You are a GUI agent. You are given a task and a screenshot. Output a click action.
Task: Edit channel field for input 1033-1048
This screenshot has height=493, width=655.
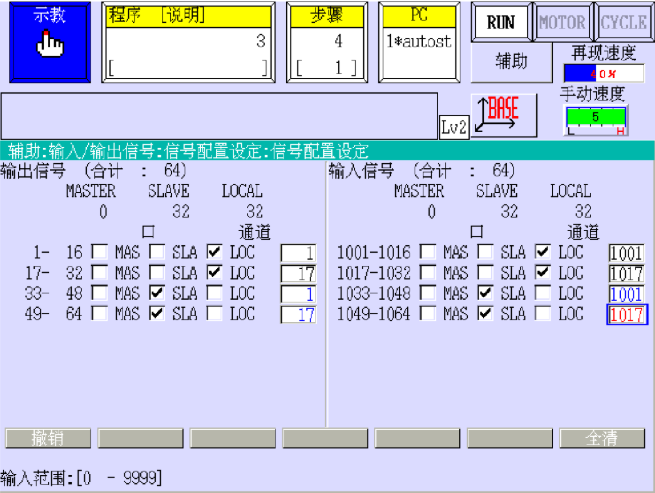point(627,294)
